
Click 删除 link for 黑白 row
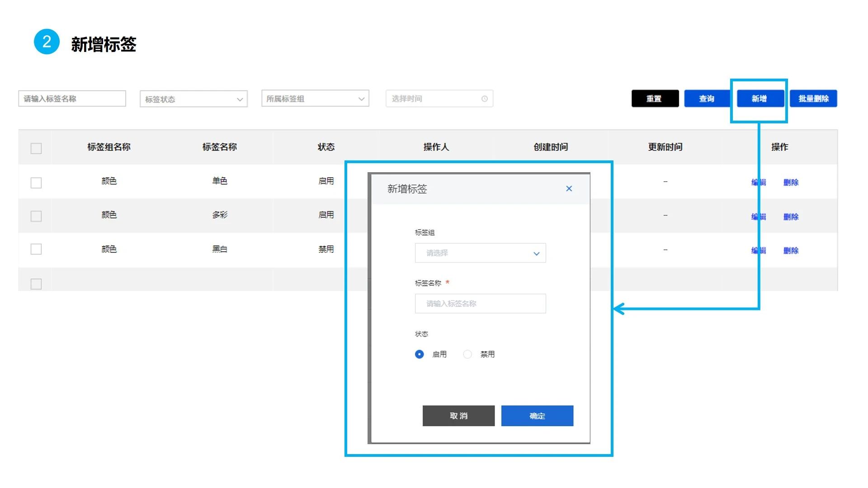tap(791, 251)
